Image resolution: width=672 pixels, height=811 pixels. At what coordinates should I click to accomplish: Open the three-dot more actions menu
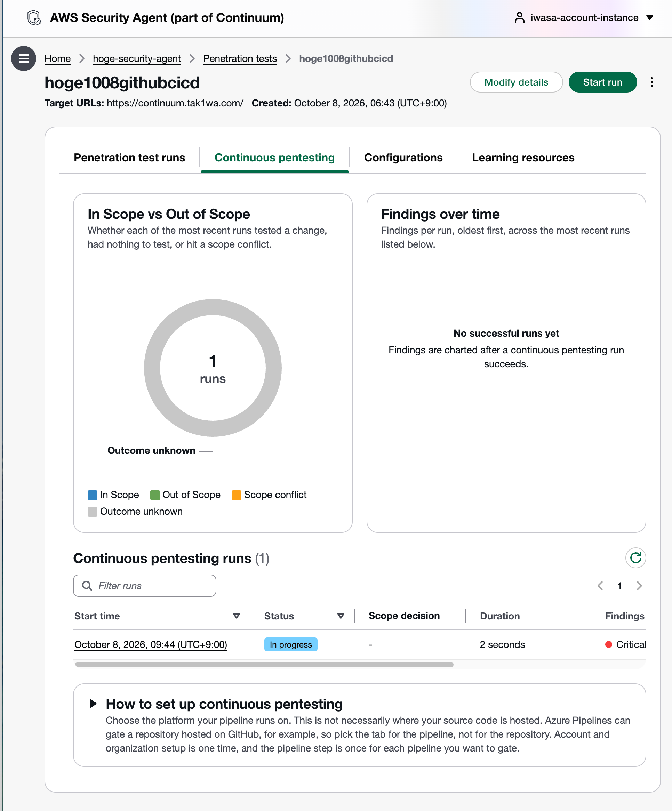[651, 82]
